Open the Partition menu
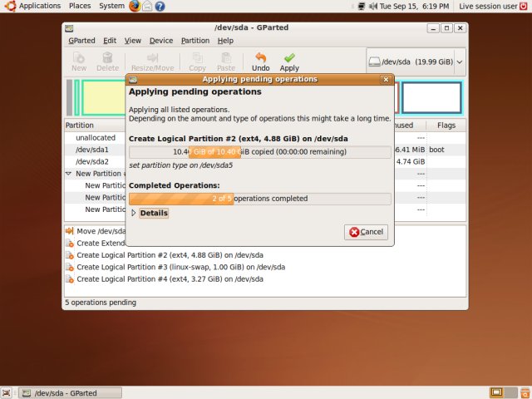Viewport: 532px width, 399px height. [x=195, y=41]
